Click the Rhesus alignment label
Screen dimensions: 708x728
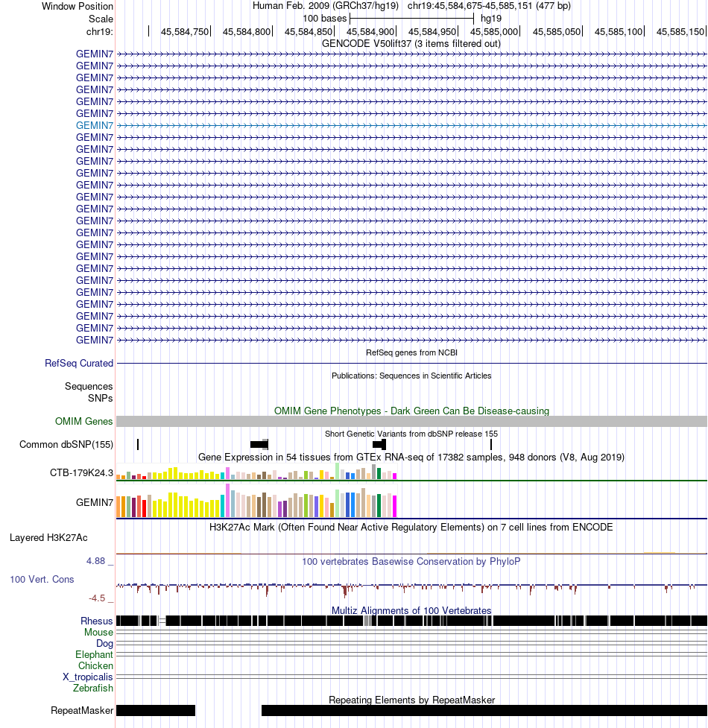tap(97, 621)
